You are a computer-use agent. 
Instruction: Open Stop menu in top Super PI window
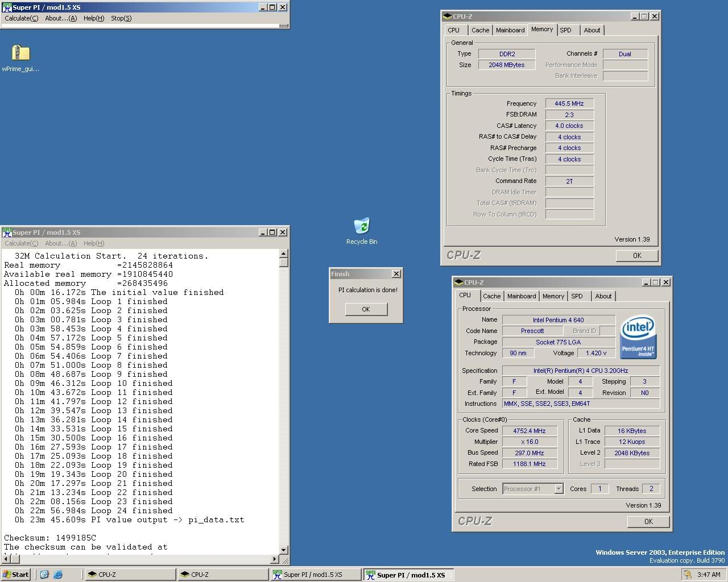(x=121, y=18)
